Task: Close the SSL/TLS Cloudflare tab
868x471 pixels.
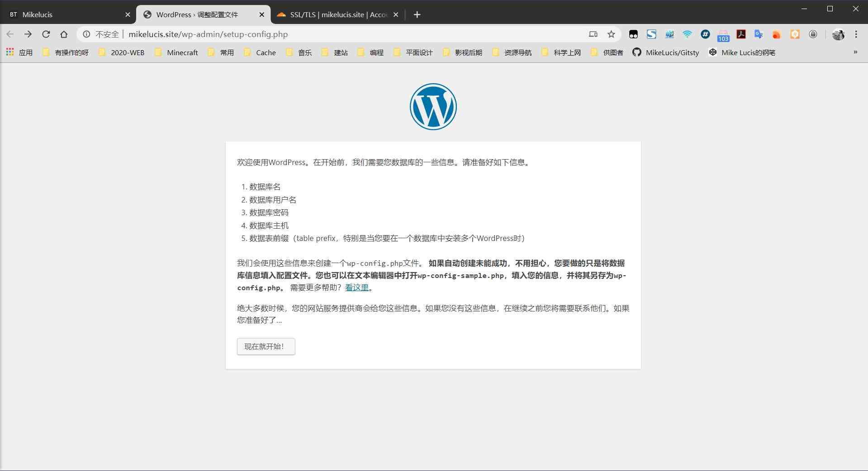Action: pyautogui.click(x=396, y=14)
